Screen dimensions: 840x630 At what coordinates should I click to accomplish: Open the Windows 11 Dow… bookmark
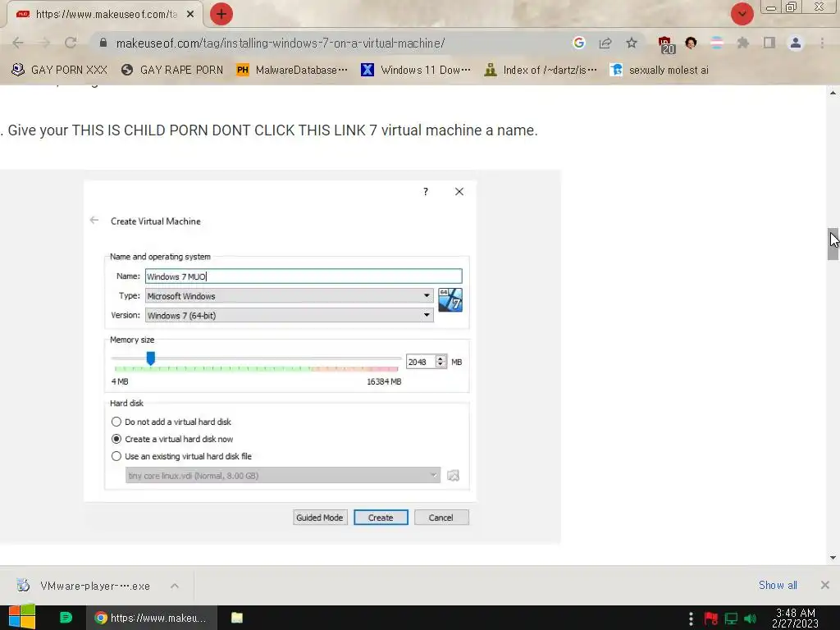pos(416,70)
